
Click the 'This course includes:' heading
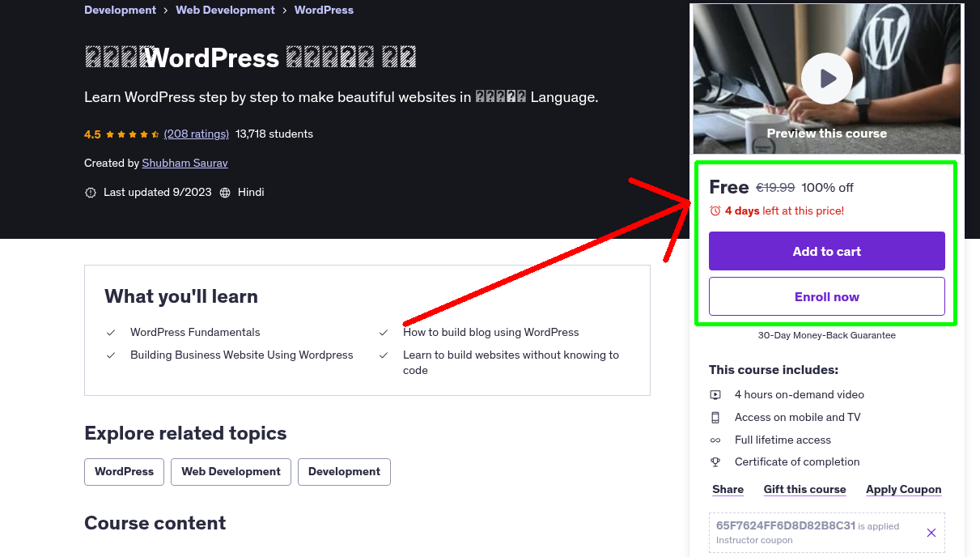(x=774, y=370)
